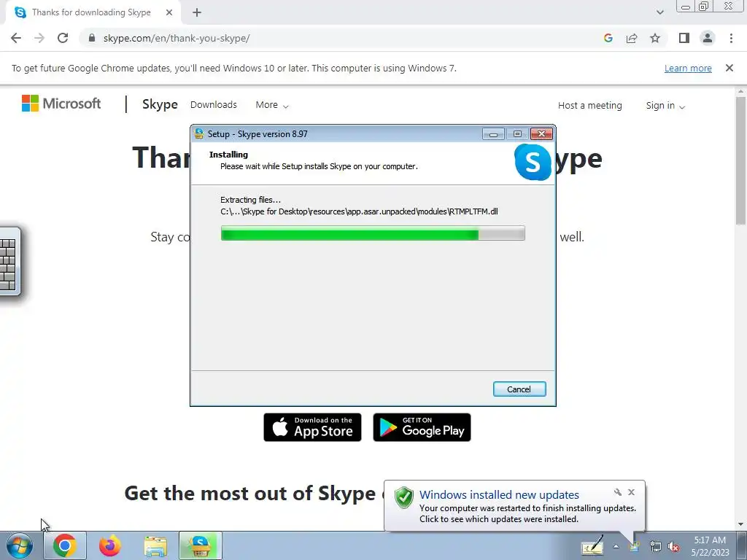
Task: Click Host a meeting
Action: tap(589, 105)
